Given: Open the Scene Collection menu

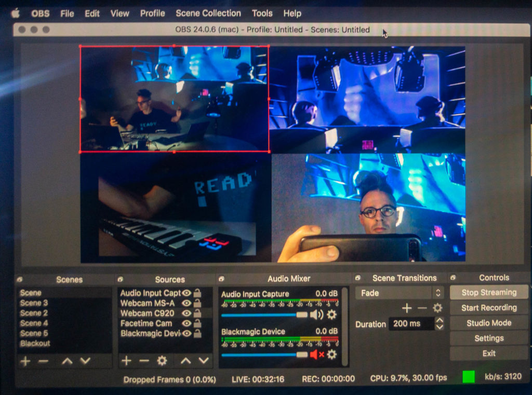Looking at the screenshot, I should (x=208, y=13).
